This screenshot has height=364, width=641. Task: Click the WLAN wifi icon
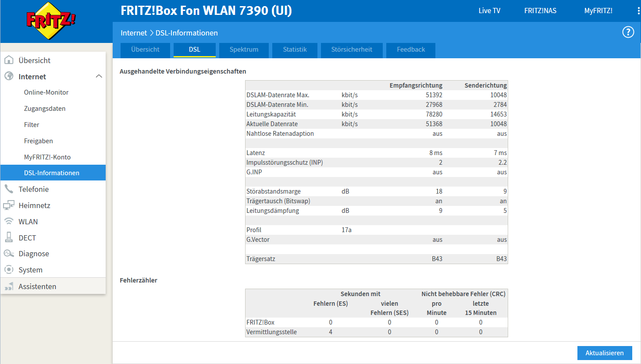pyautogui.click(x=9, y=221)
